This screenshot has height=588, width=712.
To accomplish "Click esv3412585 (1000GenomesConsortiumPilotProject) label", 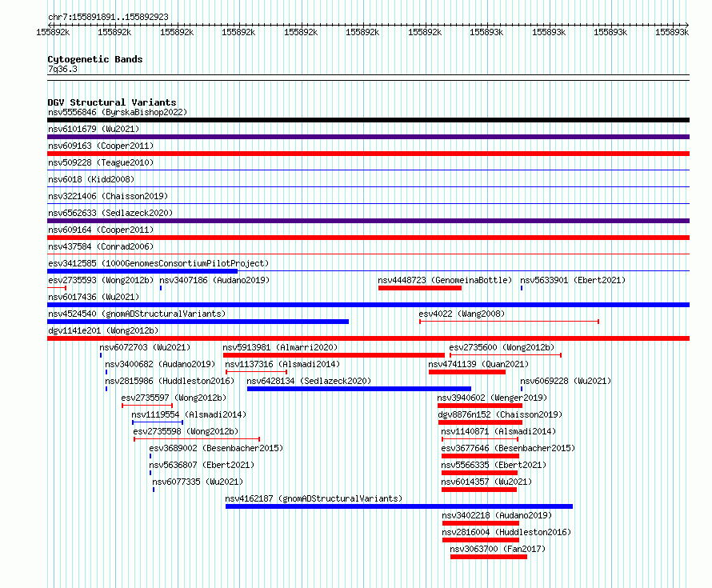I will (158, 263).
